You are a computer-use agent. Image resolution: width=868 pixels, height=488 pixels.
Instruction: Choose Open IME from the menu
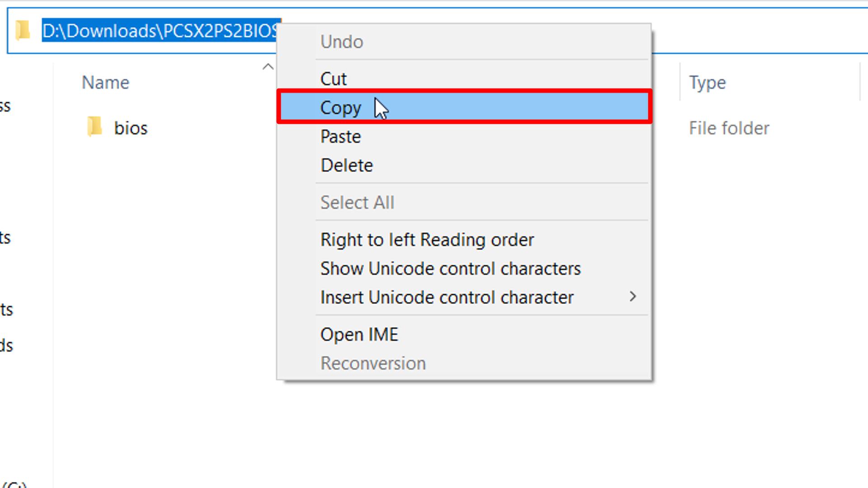(464, 334)
